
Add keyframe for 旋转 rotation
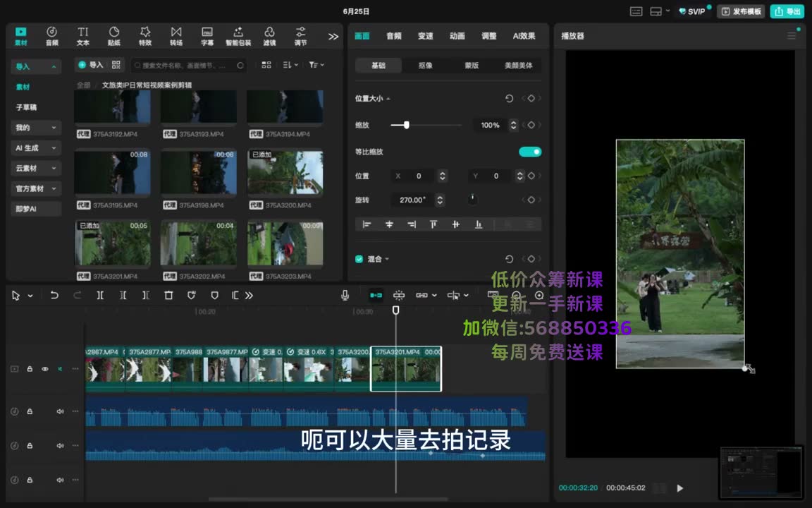pyautogui.click(x=531, y=200)
